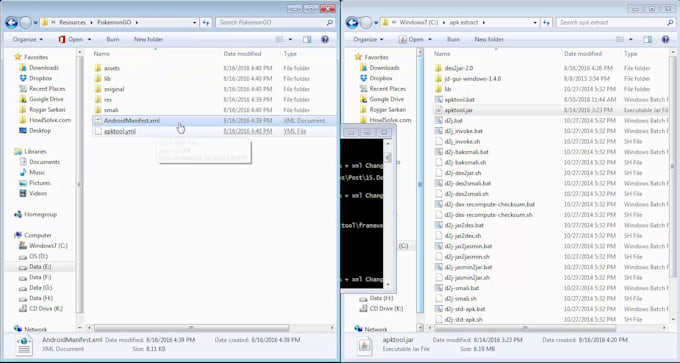Click New folder in PokemonGO window
Screen dimensions: 680x363
coord(148,39)
